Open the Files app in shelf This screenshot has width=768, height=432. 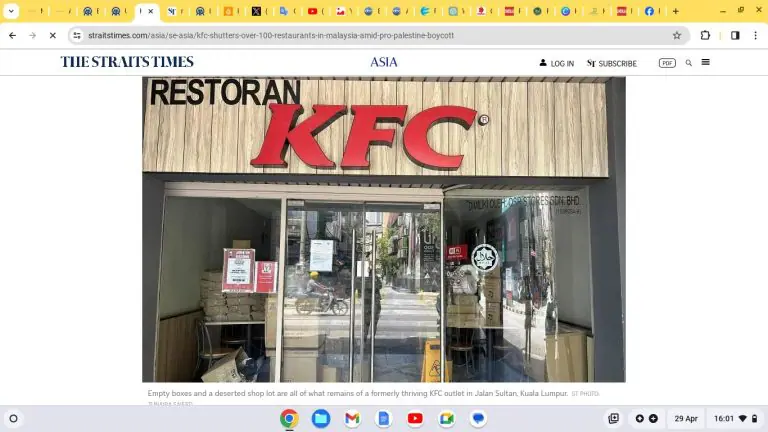click(x=321, y=418)
